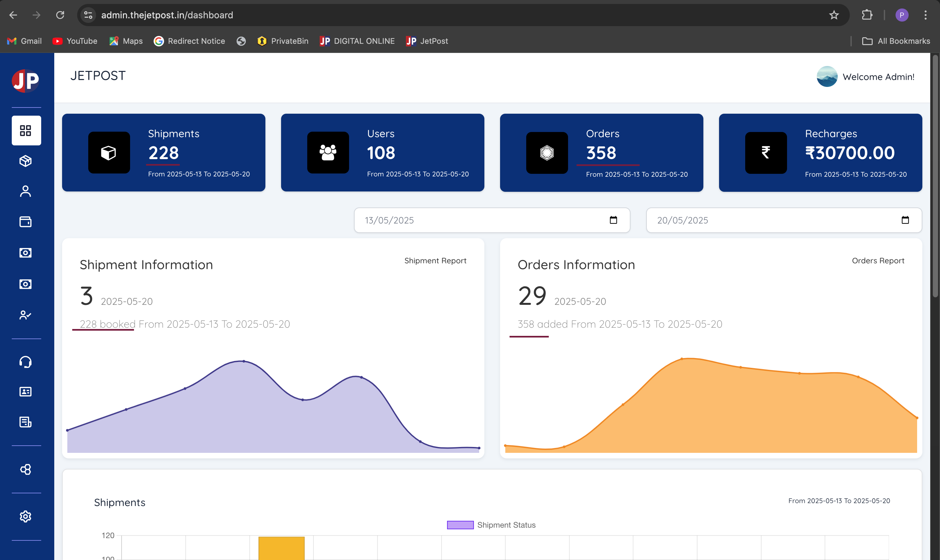The height and width of the screenshot is (560, 940).
Task: Click the Orders Report link
Action: coord(878,261)
